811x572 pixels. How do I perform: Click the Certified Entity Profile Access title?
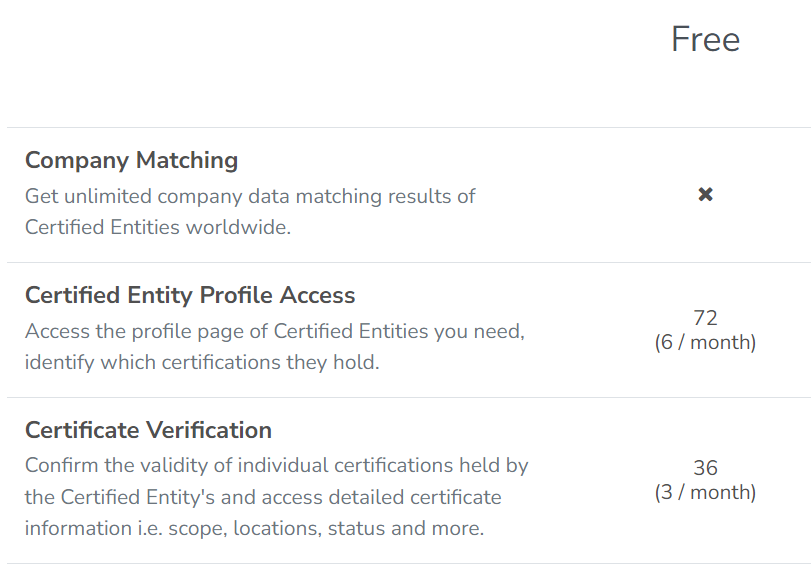pyautogui.click(x=190, y=295)
